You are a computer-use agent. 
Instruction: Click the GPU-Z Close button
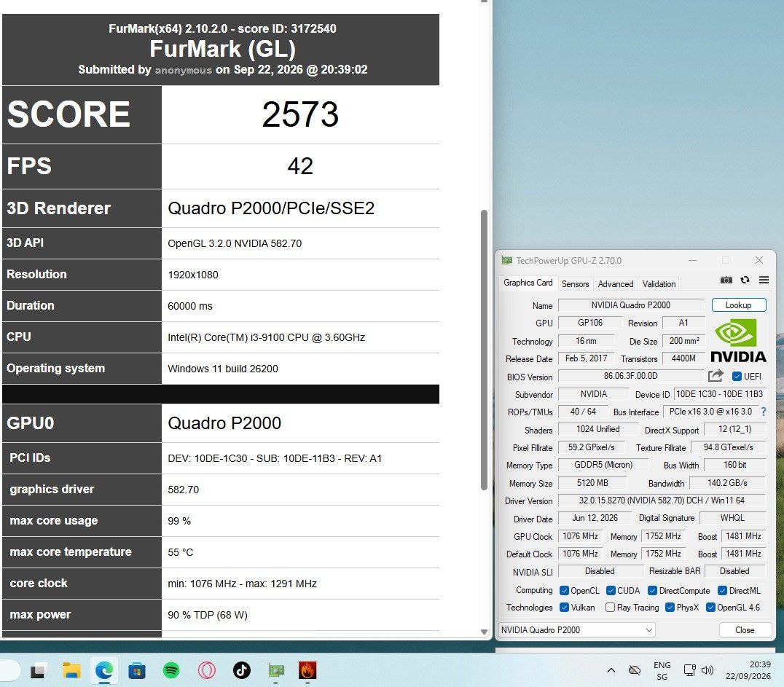click(x=745, y=630)
